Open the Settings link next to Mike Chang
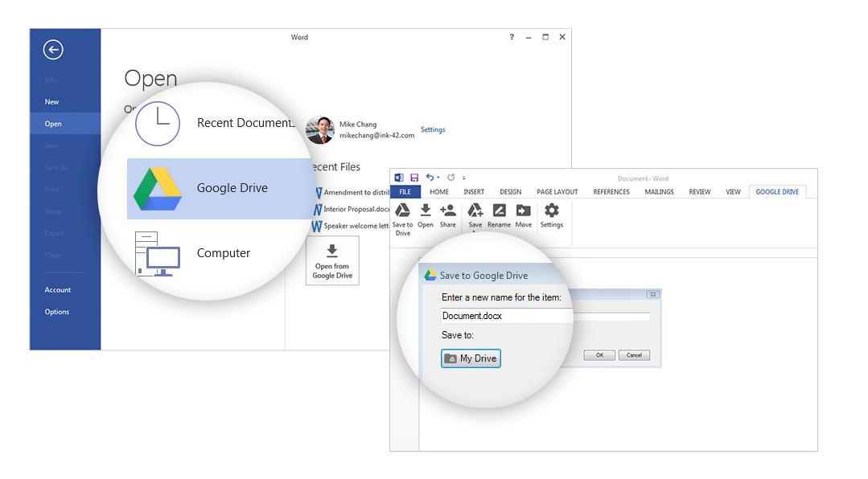The height and width of the screenshot is (479, 868). pos(433,129)
